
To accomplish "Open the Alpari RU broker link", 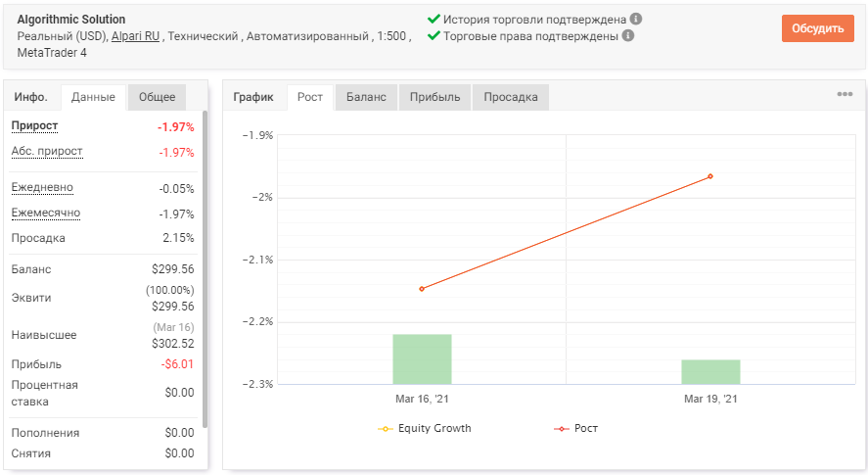I will [x=135, y=36].
